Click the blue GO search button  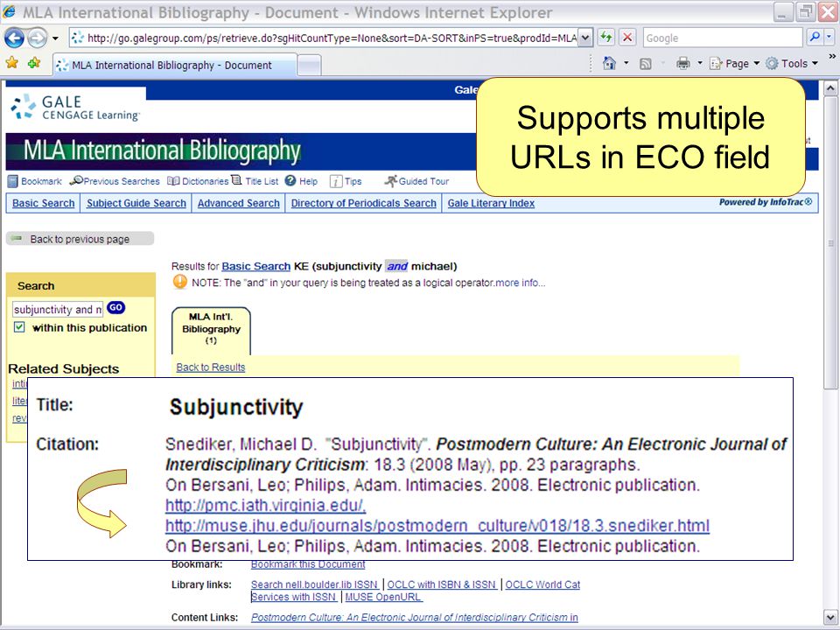(x=115, y=307)
